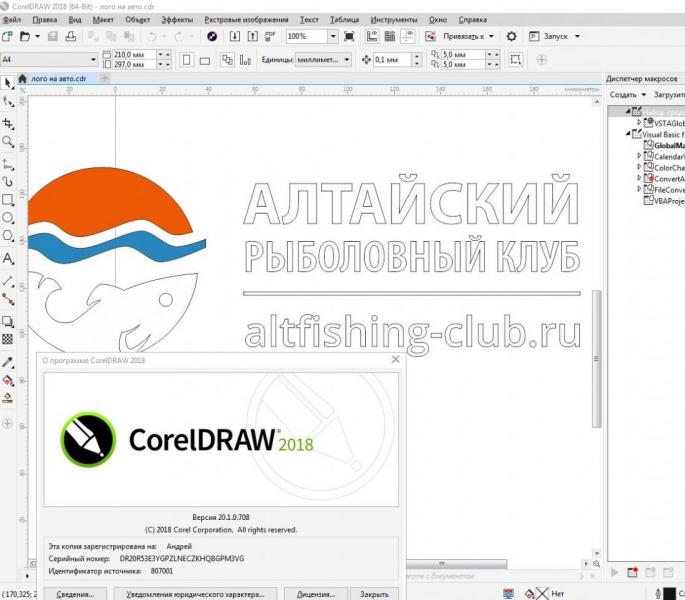Click vertical scrollbar thumb of canvas
The height and width of the screenshot is (600, 685).
[x=596, y=358]
